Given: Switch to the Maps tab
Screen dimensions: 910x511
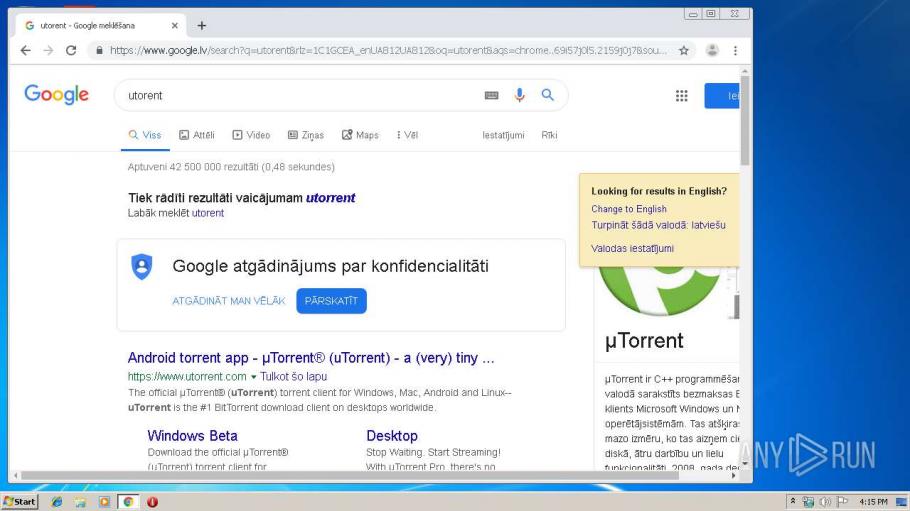Looking at the screenshot, I should click(360, 135).
